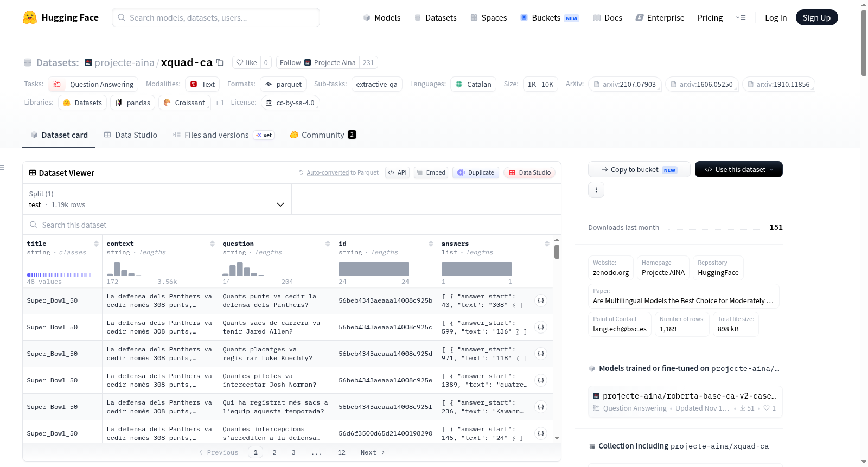This screenshot has height=467, width=868.
Task: Select the parquet format tag
Action: (283, 84)
